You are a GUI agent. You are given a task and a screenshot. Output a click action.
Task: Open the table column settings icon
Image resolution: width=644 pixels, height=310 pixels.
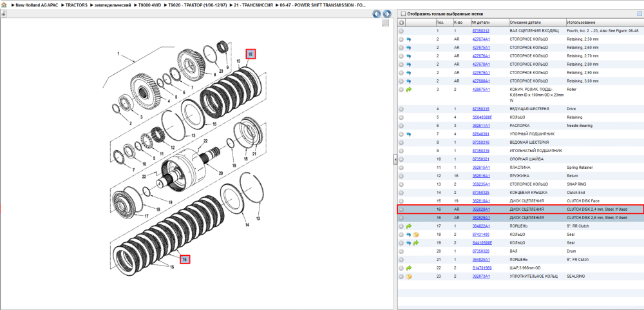[639, 14]
